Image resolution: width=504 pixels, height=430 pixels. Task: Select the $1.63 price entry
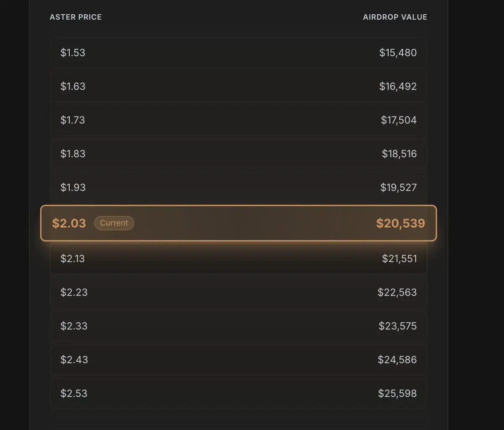[73, 87]
